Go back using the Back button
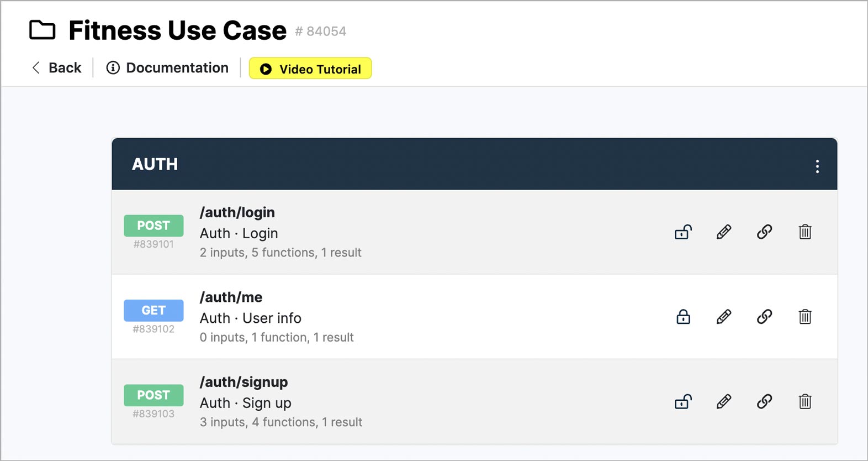 click(x=57, y=68)
